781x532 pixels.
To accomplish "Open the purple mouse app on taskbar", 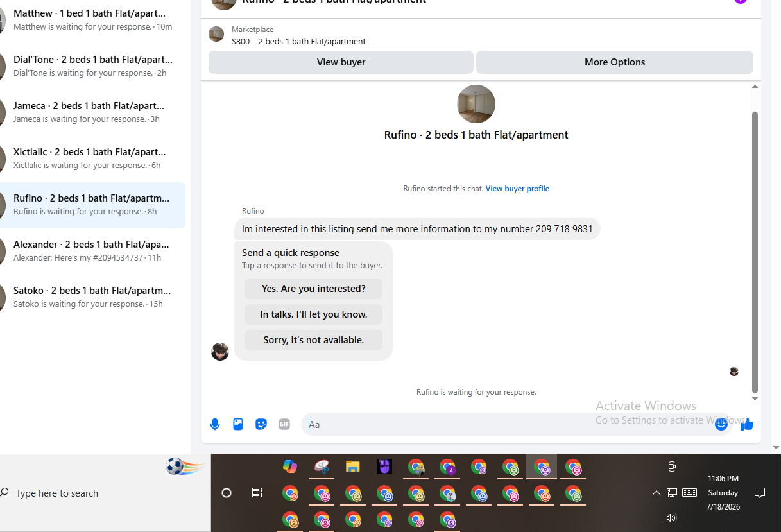I will pyautogui.click(x=384, y=467).
